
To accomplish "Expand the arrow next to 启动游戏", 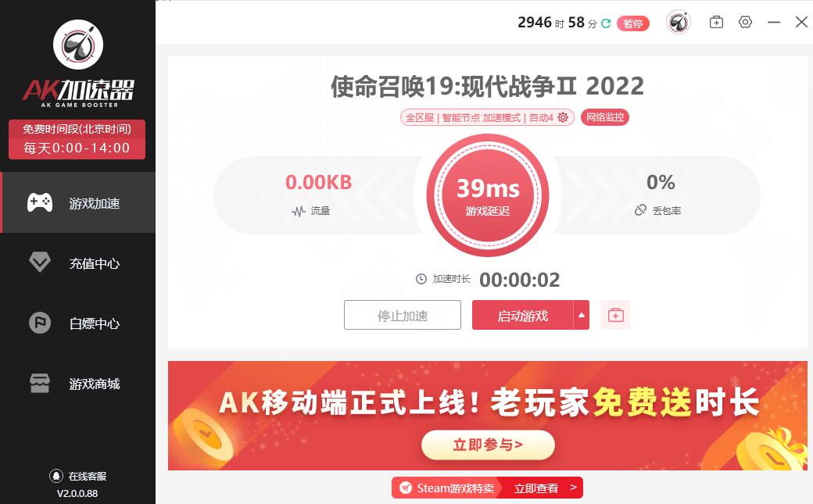I will tap(582, 315).
